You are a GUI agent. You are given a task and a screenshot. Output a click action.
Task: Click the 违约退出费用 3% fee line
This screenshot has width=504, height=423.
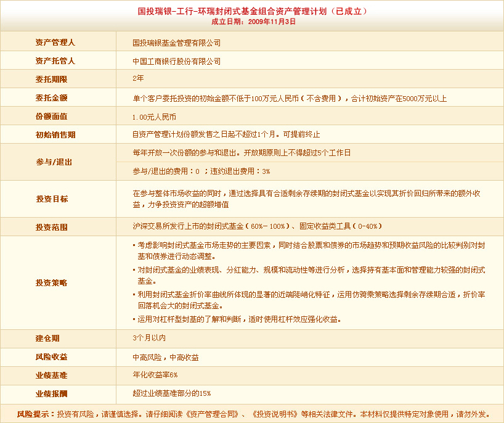click(x=201, y=171)
